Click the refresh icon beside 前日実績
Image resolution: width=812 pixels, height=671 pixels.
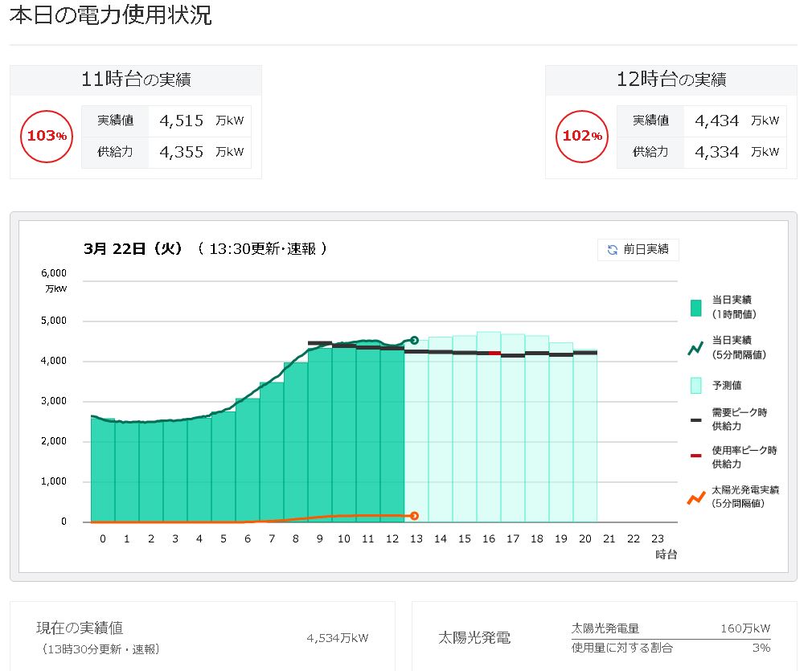[x=612, y=250]
